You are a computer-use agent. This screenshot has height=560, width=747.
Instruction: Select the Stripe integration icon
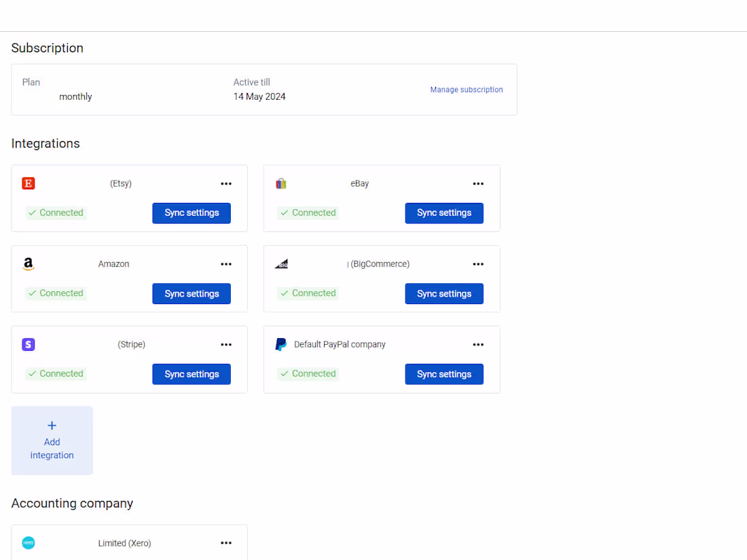[28, 344]
